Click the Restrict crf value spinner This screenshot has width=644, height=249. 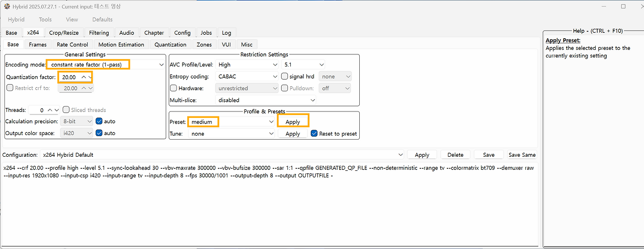coord(76,88)
